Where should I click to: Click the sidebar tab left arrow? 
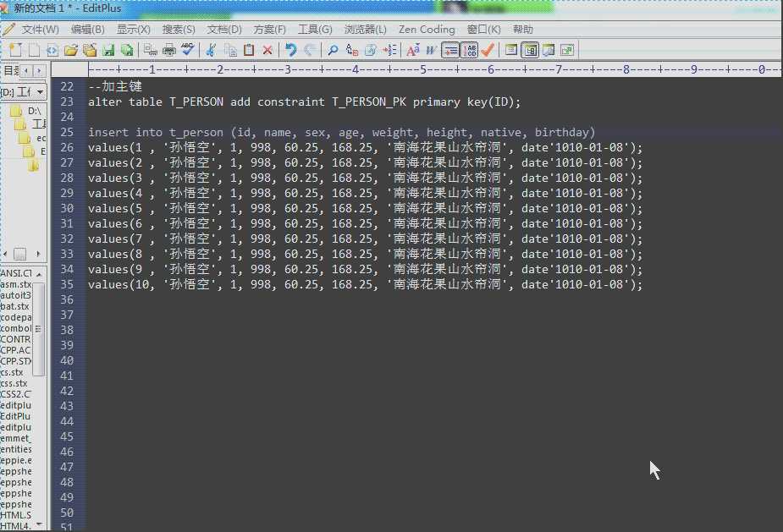click(26, 71)
